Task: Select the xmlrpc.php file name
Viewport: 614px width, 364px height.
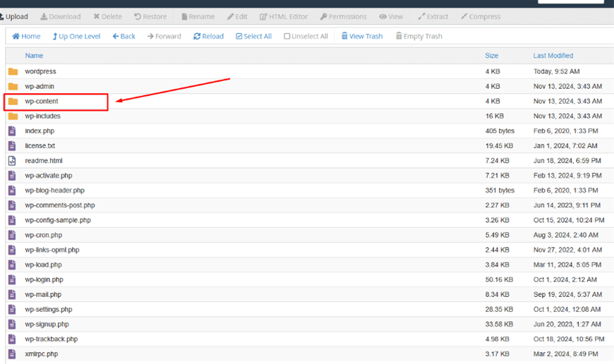Action: coord(42,354)
